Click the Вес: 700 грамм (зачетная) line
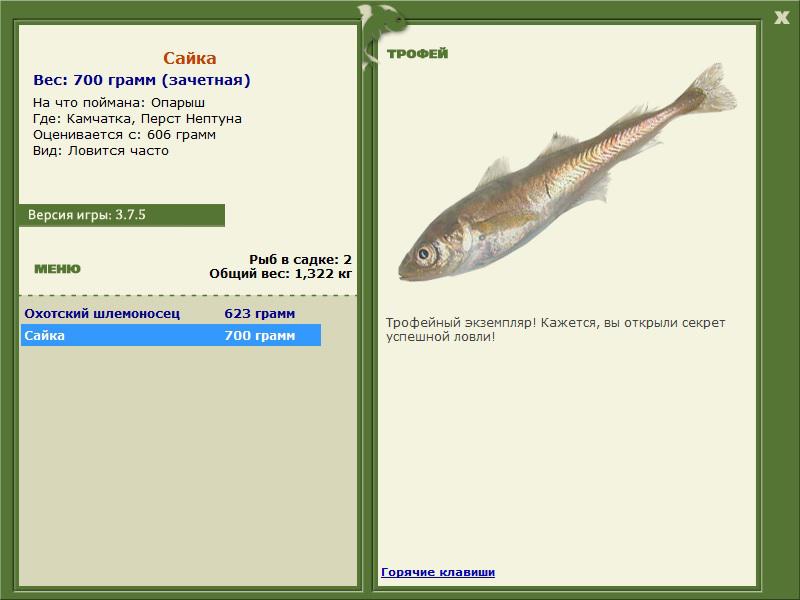This screenshot has width=800, height=600. 142,80
